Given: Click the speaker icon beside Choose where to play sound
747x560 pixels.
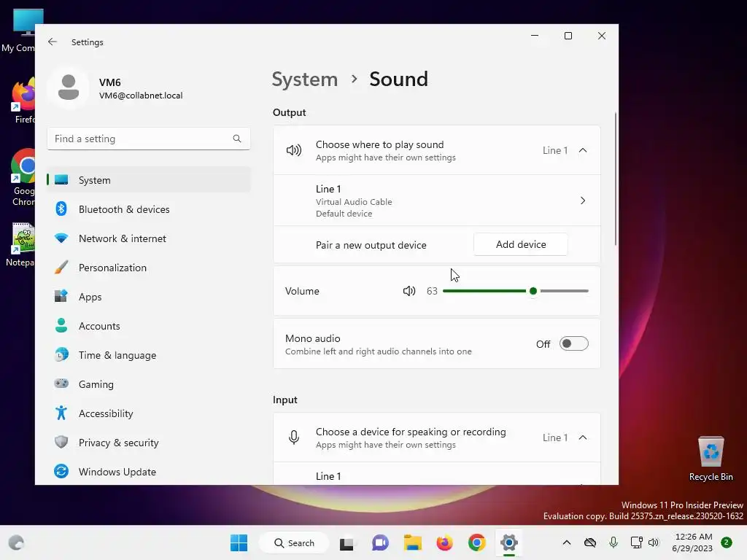Looking at the screenshot, I should [x=294, y=150].
